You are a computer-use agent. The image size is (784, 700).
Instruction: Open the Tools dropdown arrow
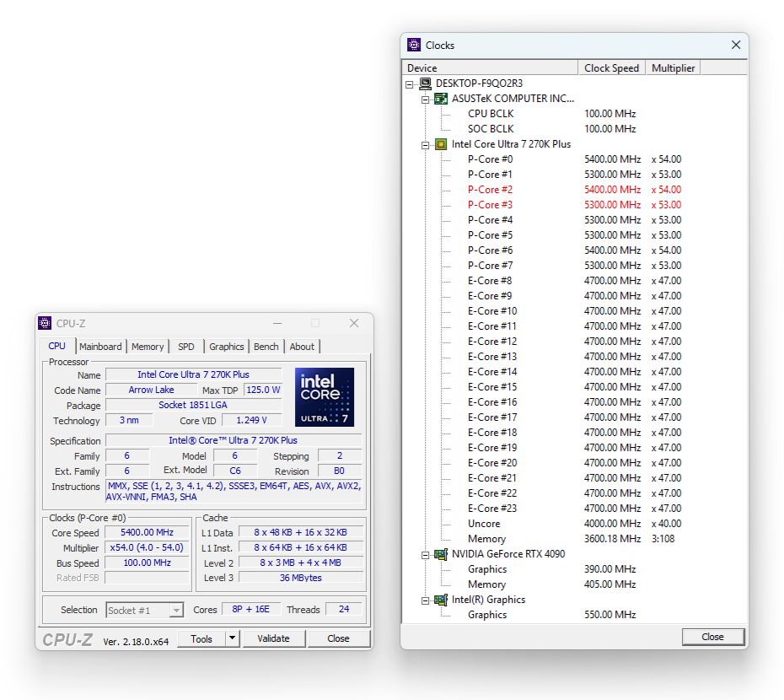point(232,638)
